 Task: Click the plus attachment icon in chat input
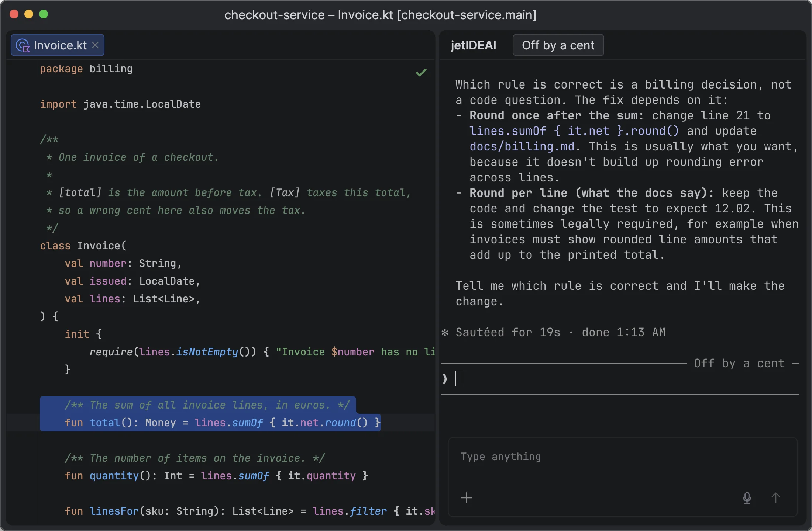pos(467,498)
